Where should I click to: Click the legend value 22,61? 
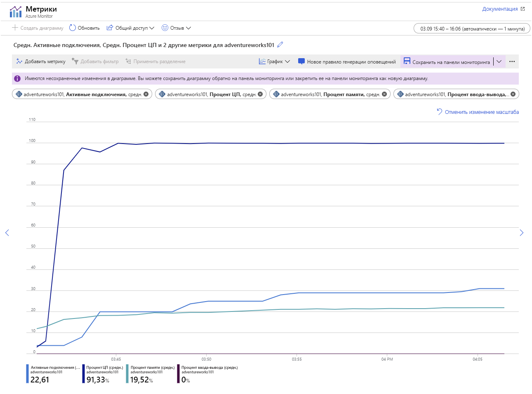[x=40, y=380]
